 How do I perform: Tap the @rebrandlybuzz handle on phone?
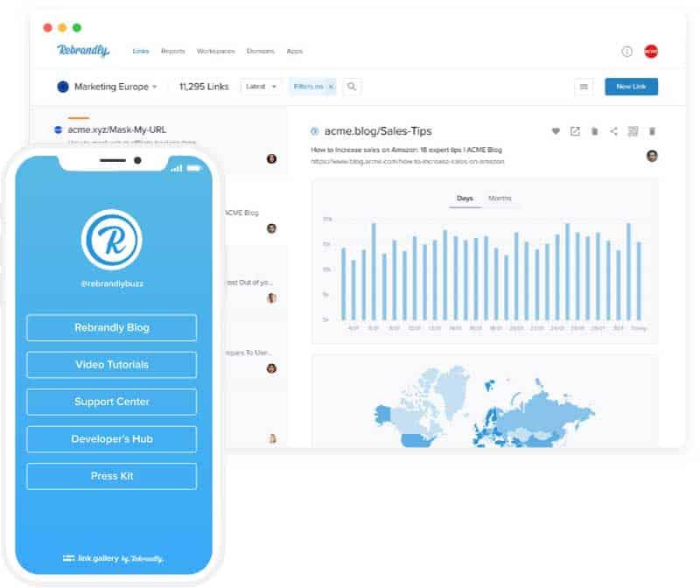112,284
